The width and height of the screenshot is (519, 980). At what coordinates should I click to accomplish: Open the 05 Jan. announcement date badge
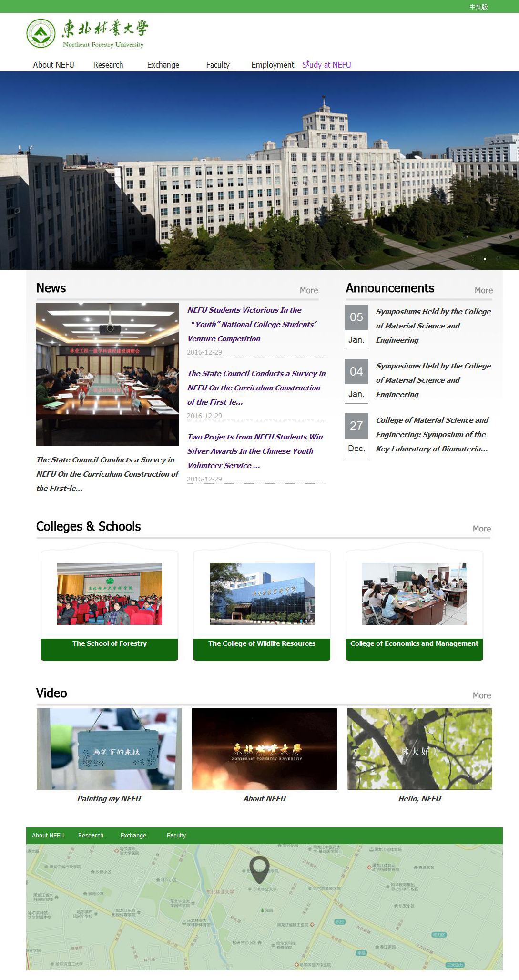coord(356,327)
